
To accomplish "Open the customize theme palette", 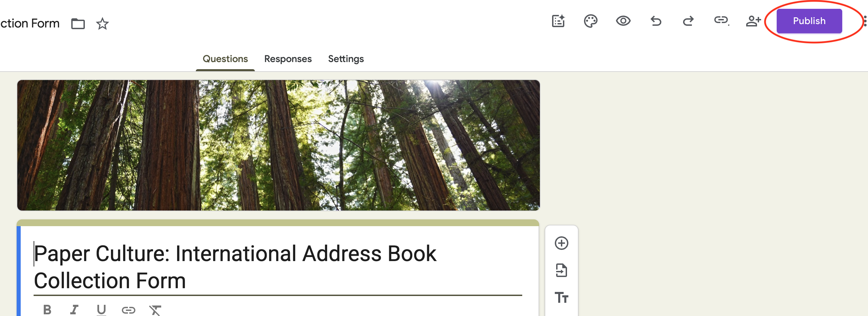I will tap(590, 21).
